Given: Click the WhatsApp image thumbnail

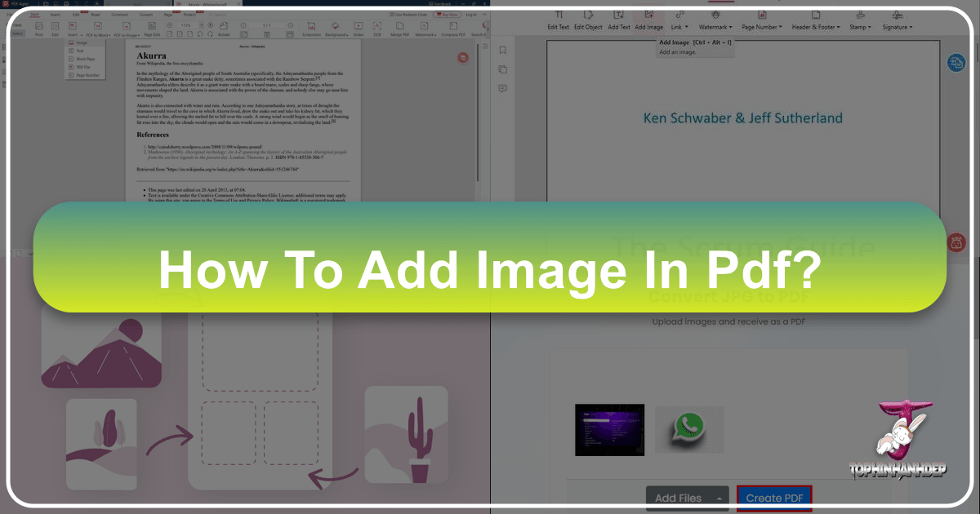Looking at the screenshot, I should (x=688, y=428).
